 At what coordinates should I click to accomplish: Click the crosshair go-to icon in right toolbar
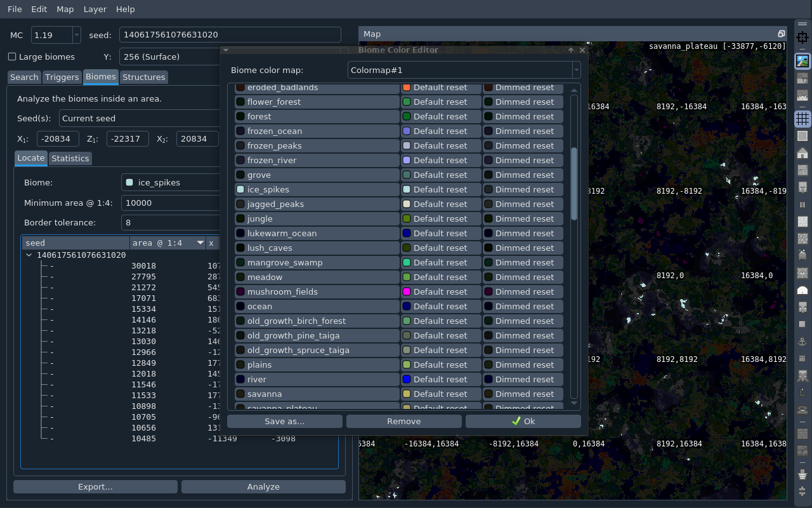click(x=802, y=38)
